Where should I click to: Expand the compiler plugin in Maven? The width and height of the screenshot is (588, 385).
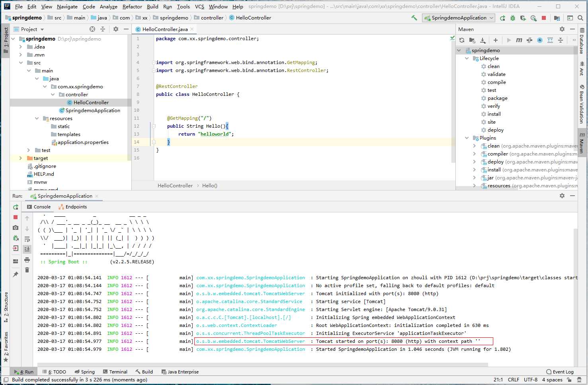click(475, 154)
